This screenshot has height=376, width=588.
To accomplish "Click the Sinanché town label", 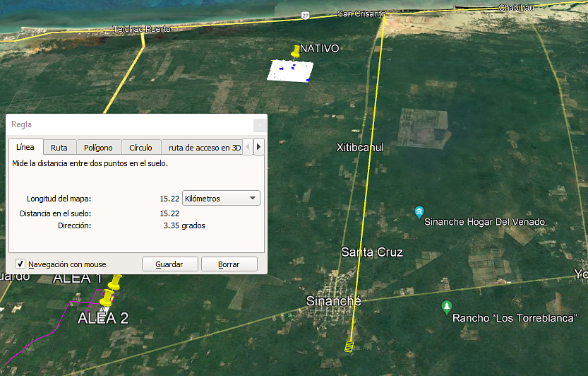I will (333, 301).
